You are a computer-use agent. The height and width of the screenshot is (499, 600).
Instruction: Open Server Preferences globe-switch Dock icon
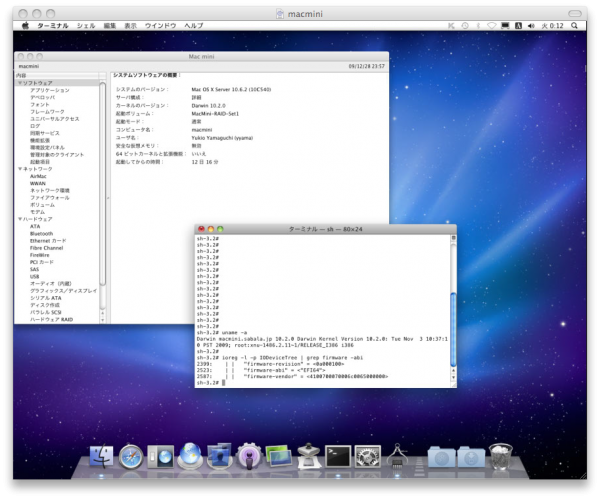160,457
